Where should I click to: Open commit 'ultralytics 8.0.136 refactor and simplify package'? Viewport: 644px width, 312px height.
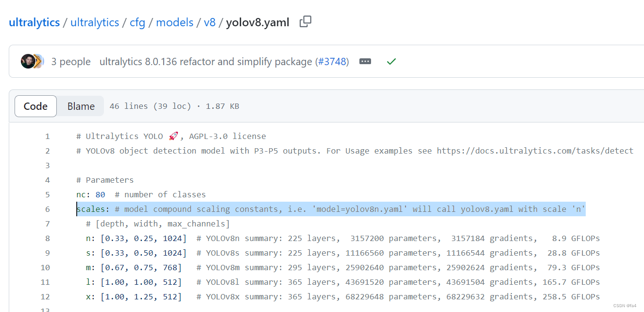(x=206, y=62)
